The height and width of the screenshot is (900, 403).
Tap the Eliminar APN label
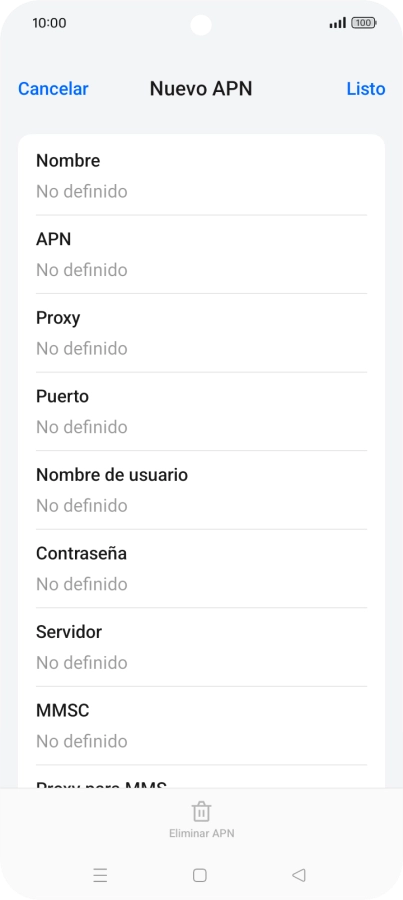tap(202, 833)
